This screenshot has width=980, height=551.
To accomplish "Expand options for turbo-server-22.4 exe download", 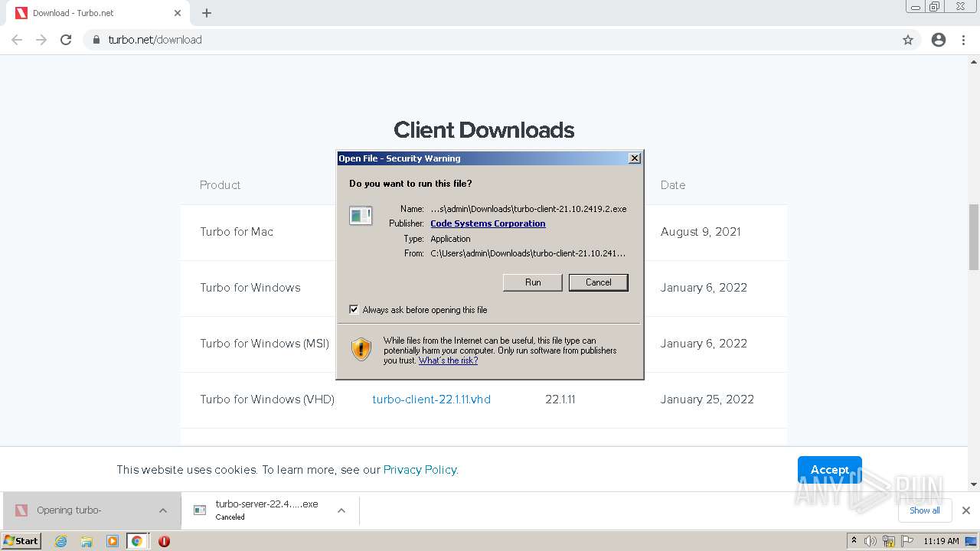I will click(341, 510).
